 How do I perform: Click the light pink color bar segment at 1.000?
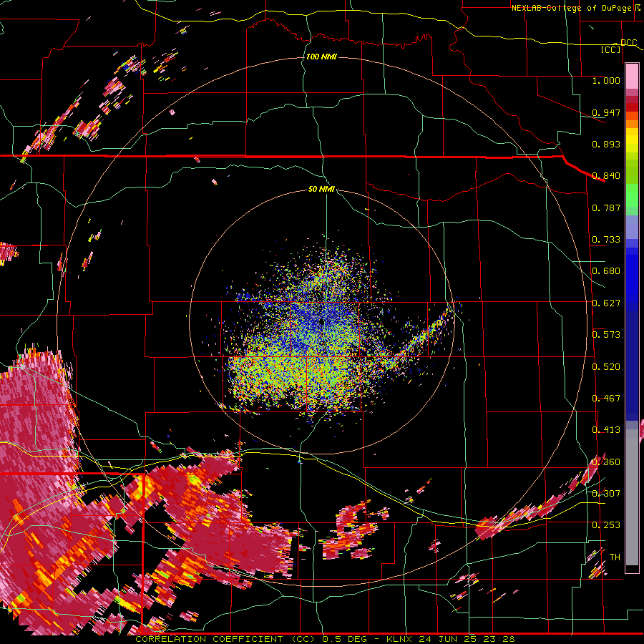pyautogui.click(x=632, y=77)
